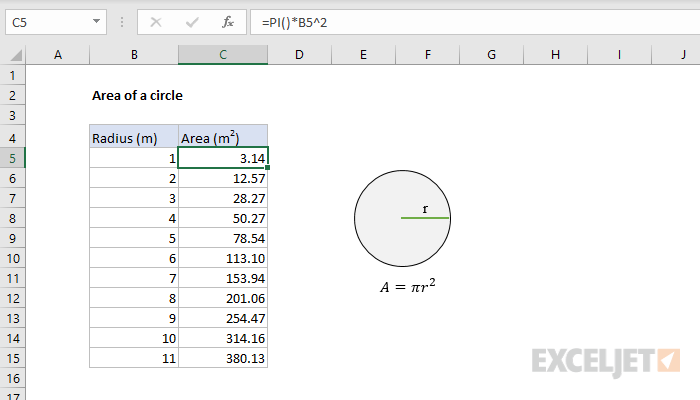Image resolution: width=700 pixels, height=400 pixels.
Task: Select row 16 header
Action: tap(12, 379)
